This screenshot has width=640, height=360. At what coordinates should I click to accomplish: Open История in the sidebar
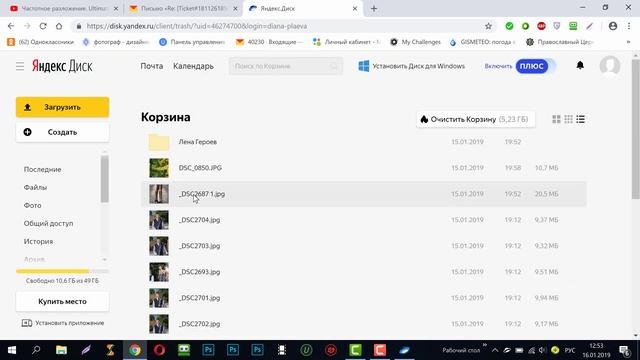coord(38,241)
